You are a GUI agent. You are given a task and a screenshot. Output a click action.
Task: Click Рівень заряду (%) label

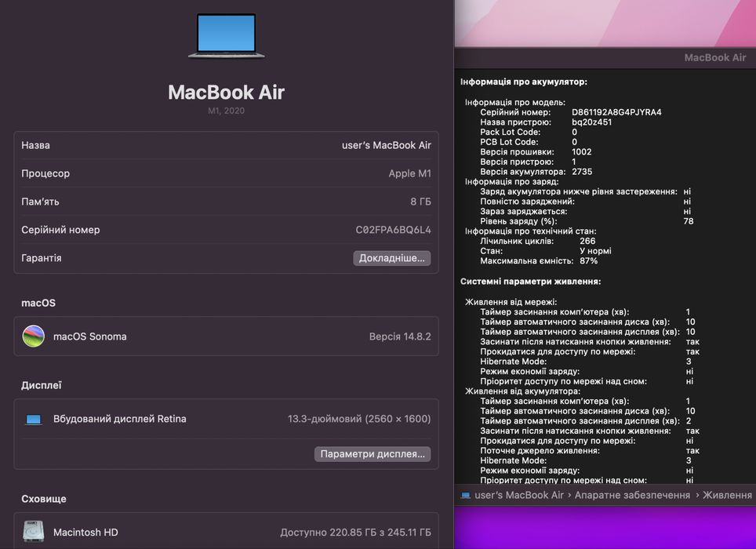coord(518,221)
